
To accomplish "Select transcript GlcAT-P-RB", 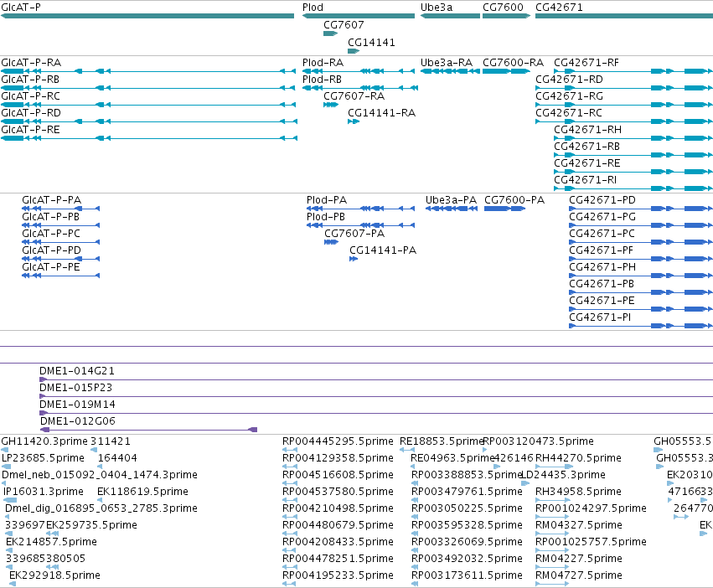I will click(30, 80).
